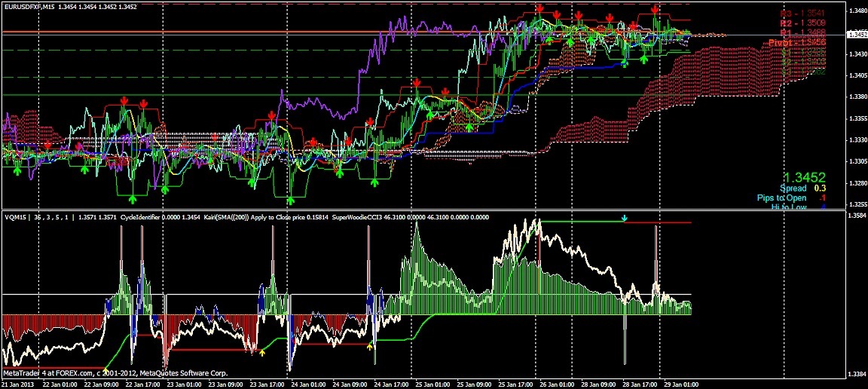The height and width of the screenshot is (389, 868).
Task: Click the 21 Jan 2013 time axis label
Action: (x=20, y=383)
